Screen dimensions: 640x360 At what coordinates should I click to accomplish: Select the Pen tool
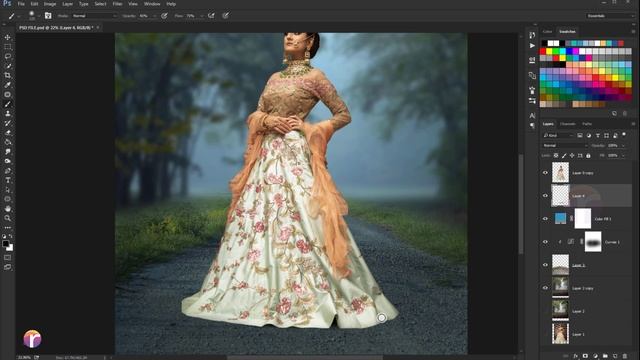7,171
